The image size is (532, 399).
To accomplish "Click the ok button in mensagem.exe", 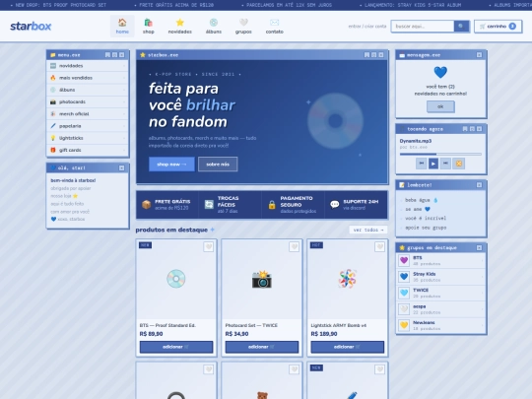I will coord(440,106).
